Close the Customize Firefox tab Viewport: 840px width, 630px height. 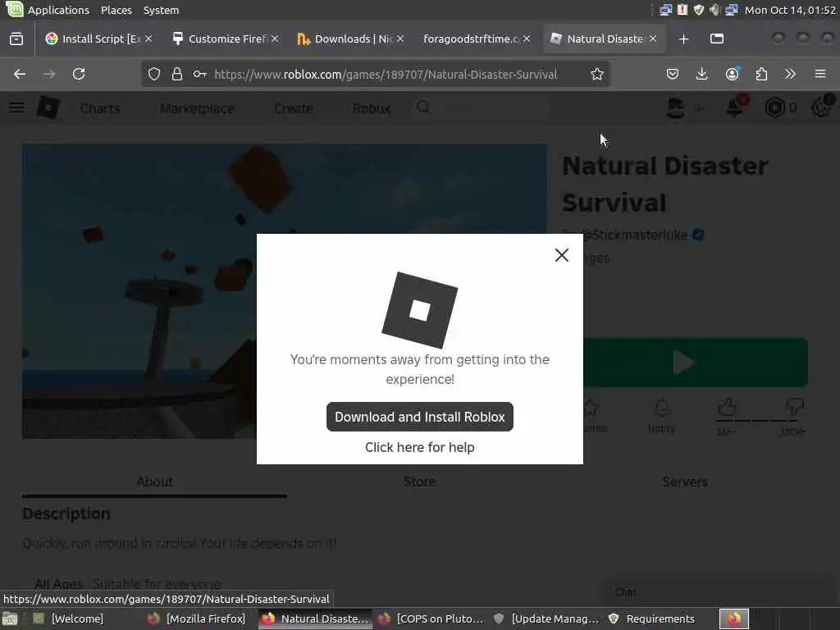274,39
